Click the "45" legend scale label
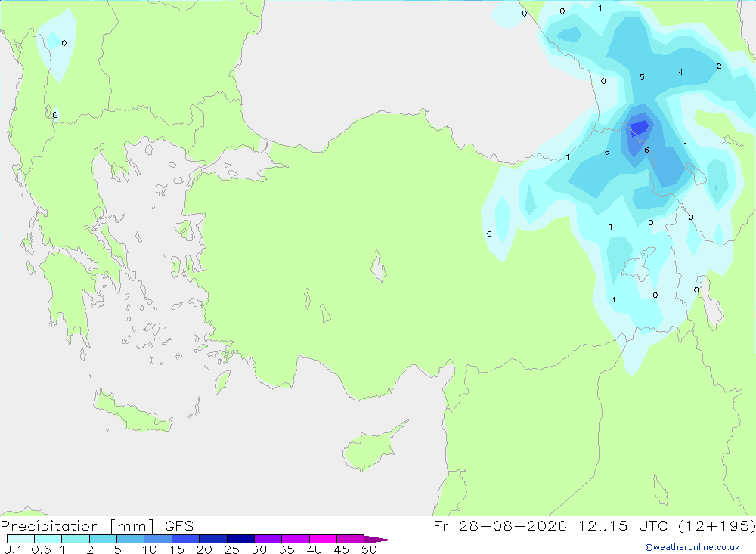The height and width of the screenshot is (554, 756). point(342,549)
